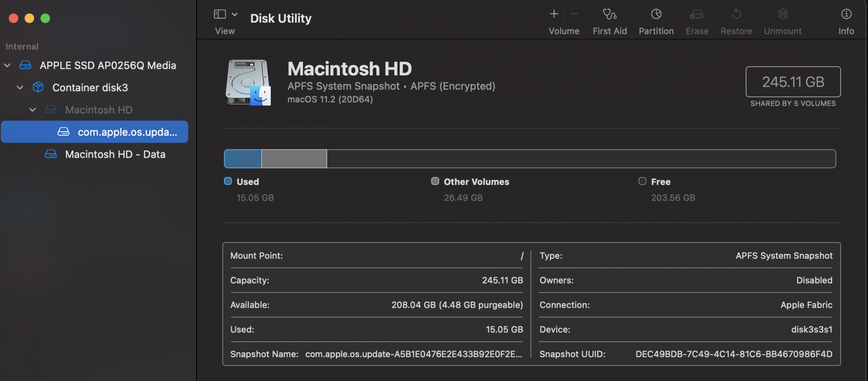Click the 245.11 GB capacity box

pyautogui.click(x=793, y=82)
